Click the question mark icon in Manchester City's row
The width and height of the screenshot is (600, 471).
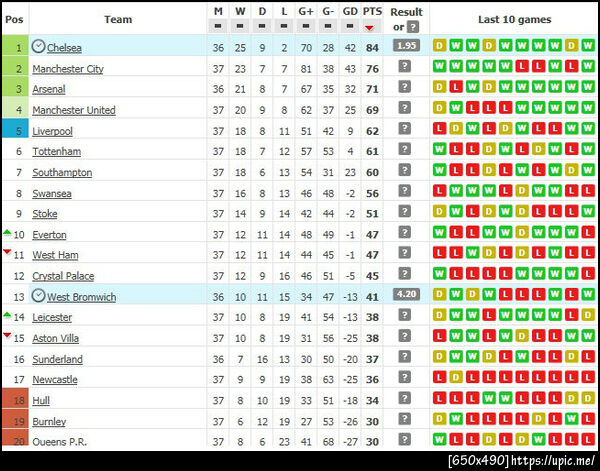[405, 67]
